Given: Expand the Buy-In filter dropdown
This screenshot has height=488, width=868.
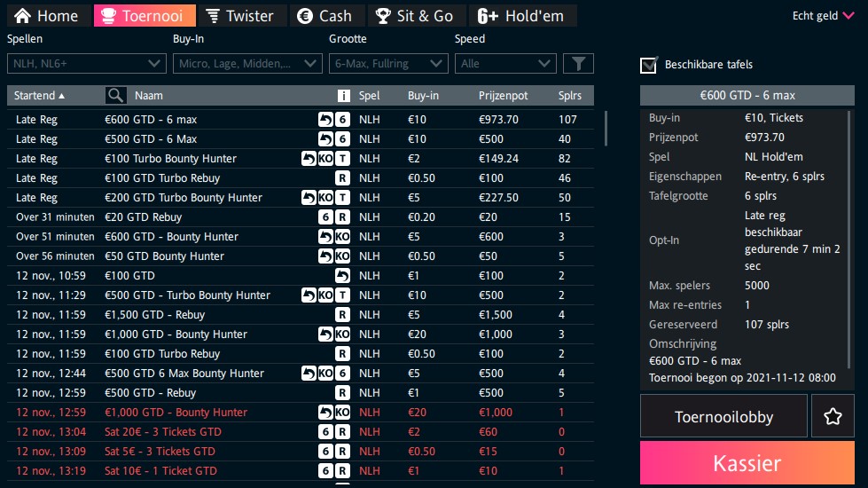Looking at the screenshot, I should coord(247,63).
